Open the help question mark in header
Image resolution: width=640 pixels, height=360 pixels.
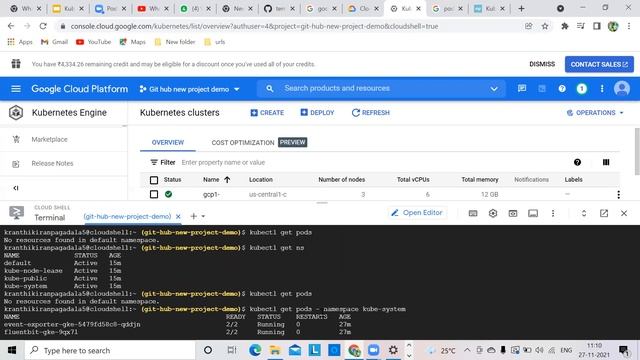click(x=562, y=89)
